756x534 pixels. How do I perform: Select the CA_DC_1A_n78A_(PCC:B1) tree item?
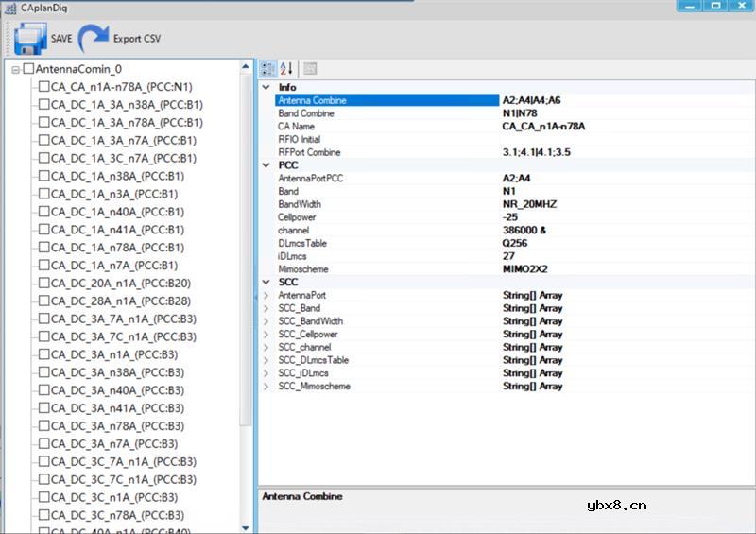[x=119, y=248]
